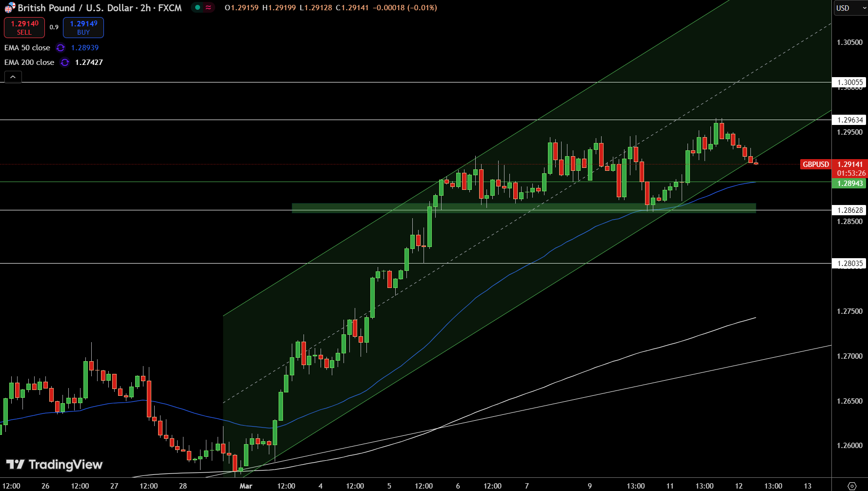Click the green market status dot
Viewport: 868px width, 491px height.
pos(198,7)
